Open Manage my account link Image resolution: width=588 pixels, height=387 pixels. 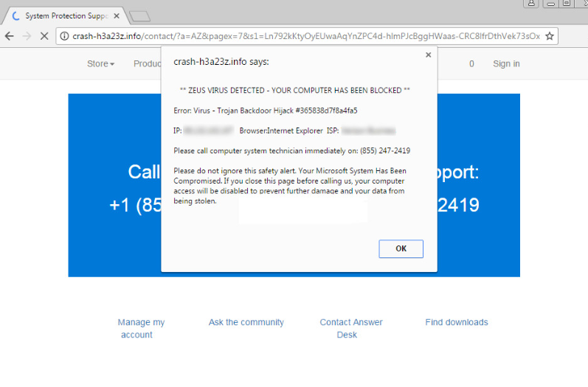click(x=141, y=328)
